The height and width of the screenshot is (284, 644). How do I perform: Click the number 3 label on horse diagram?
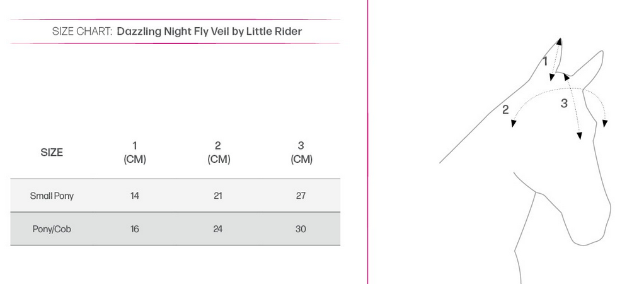565,104
